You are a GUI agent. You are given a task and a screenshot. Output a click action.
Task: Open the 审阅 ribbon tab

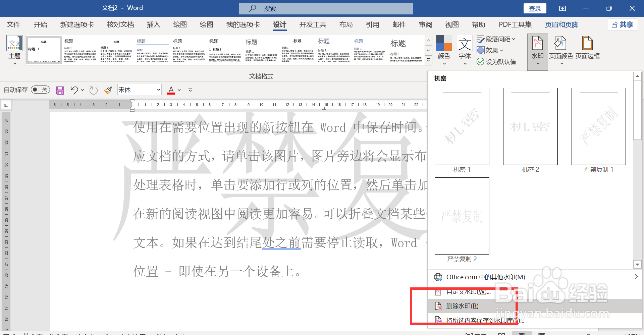point(426,24)
